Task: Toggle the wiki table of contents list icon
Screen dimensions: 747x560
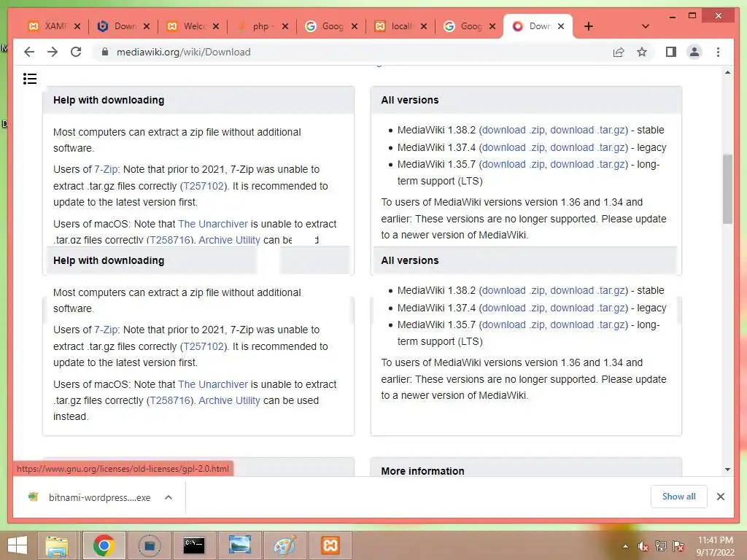Action: [x=29, y=79]
